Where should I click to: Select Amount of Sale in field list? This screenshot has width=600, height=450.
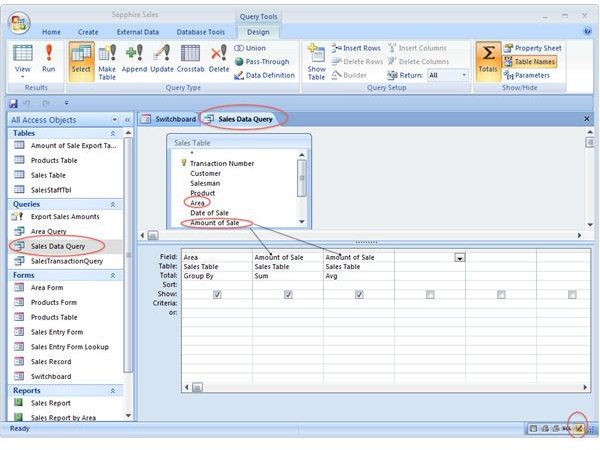click(x=215, y=223)
